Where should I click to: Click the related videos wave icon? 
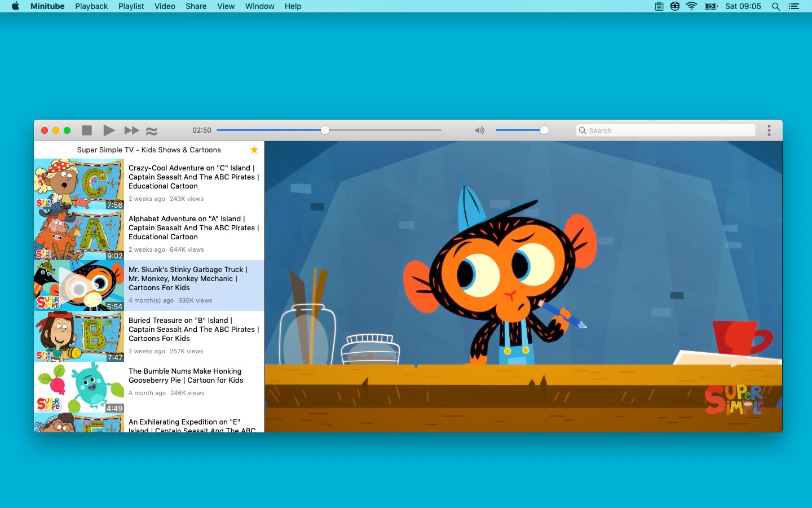click(x=152, y=130)
